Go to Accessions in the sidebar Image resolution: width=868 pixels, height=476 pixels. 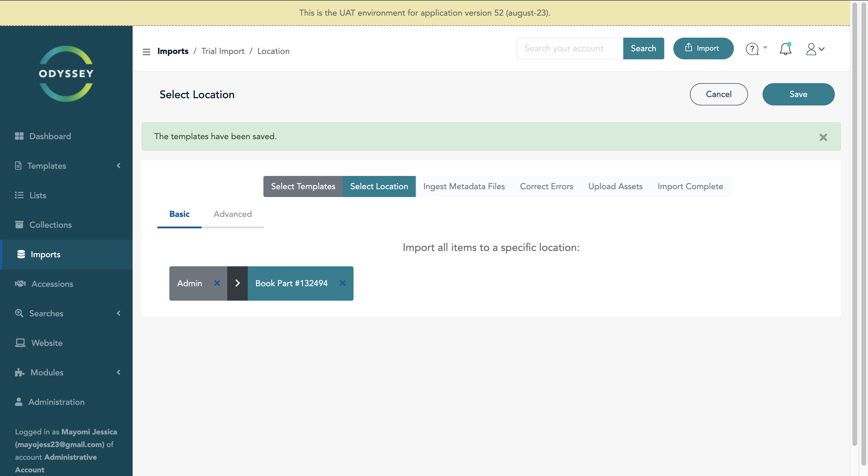pos(52,284)
